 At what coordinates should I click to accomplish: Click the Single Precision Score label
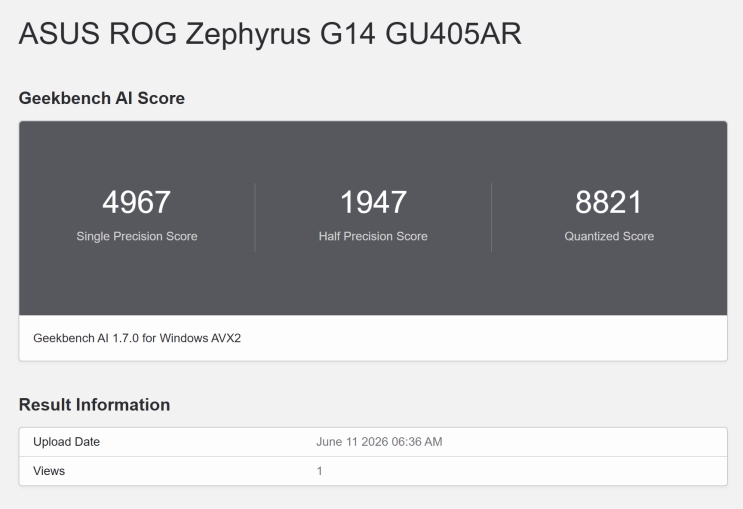[x=137, y=236]
